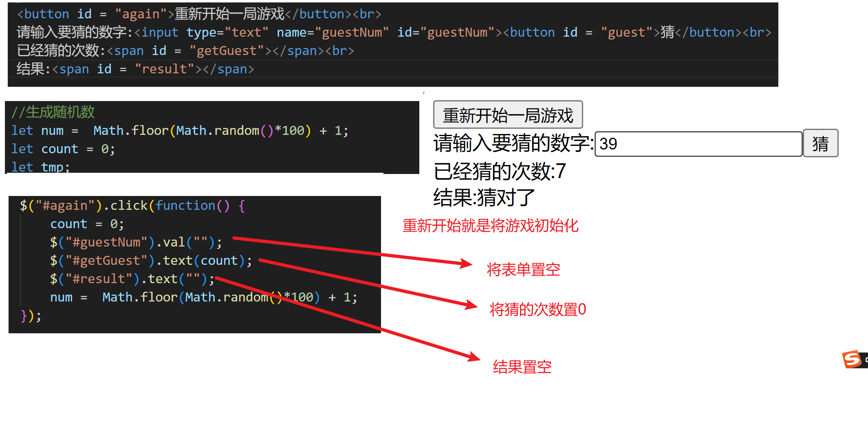Click the HTML line with button id "again"
Screen dimensions: 868x427
click(x=199, y=14)
